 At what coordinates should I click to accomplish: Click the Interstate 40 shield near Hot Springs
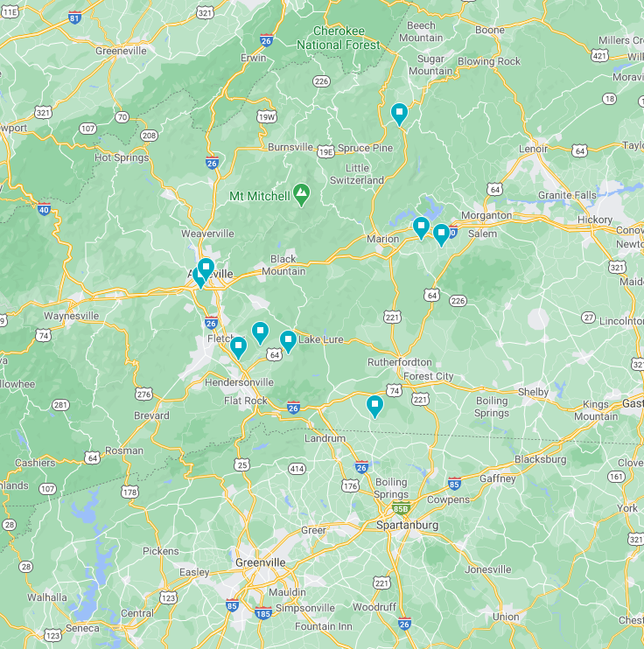point(44,209)
